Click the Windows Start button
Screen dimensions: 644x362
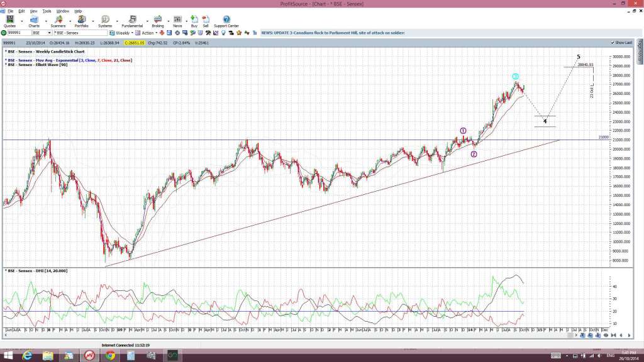point(8,356)
